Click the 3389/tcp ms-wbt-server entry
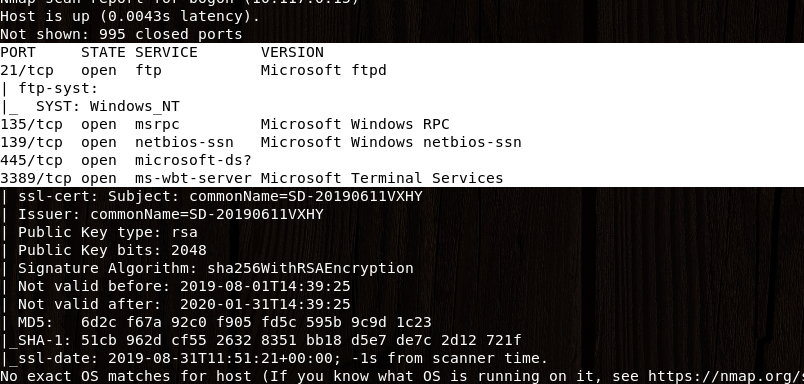Image resolution: width=804 pixels, height=384 pixels. pos(251,178)
